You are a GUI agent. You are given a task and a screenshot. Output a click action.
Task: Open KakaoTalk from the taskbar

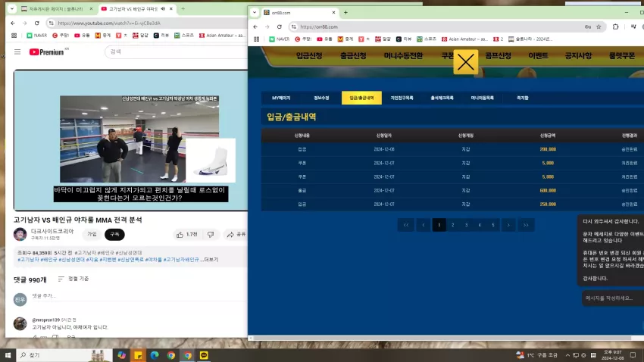coord(204,355)
